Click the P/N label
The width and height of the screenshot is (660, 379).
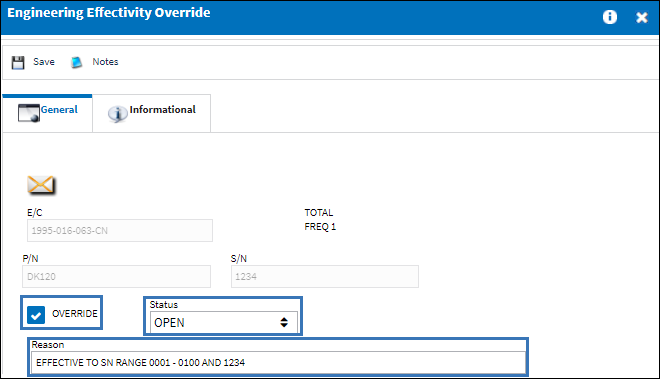30,259
